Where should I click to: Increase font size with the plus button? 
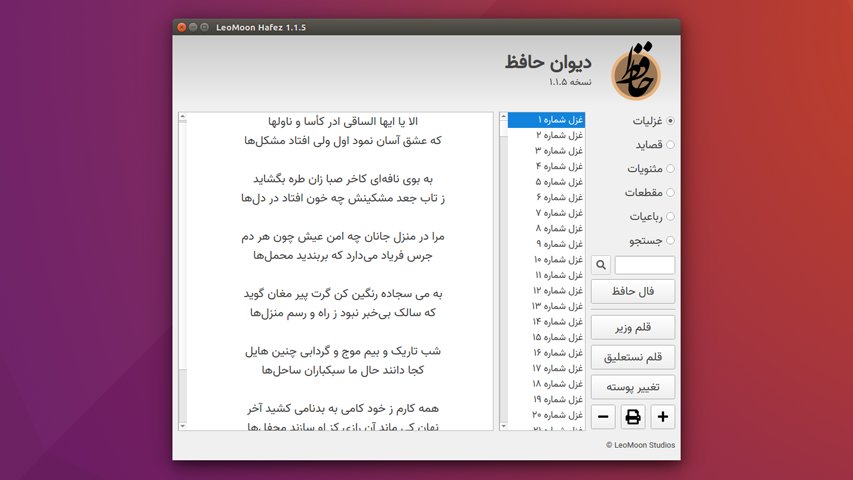click(x=663, y=417)
